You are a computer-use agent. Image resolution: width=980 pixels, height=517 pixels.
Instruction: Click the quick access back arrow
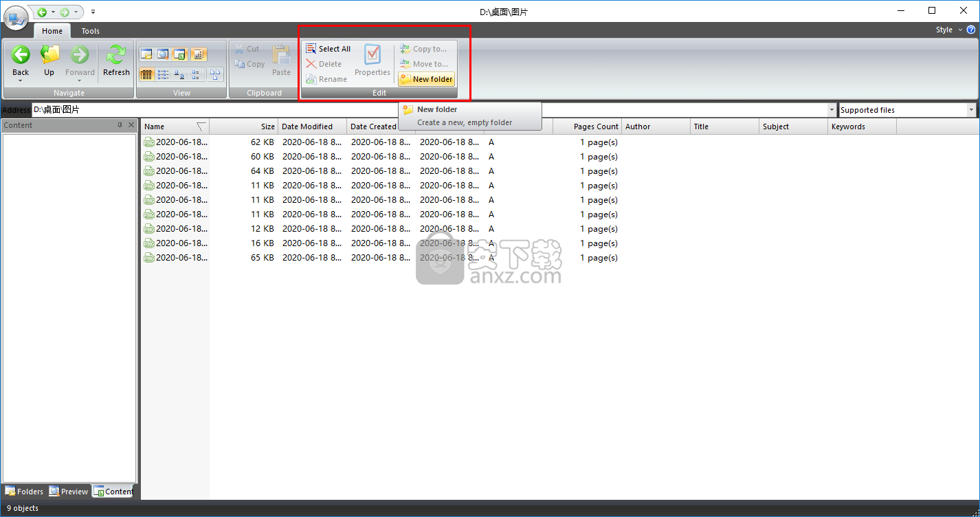point(42,12)
